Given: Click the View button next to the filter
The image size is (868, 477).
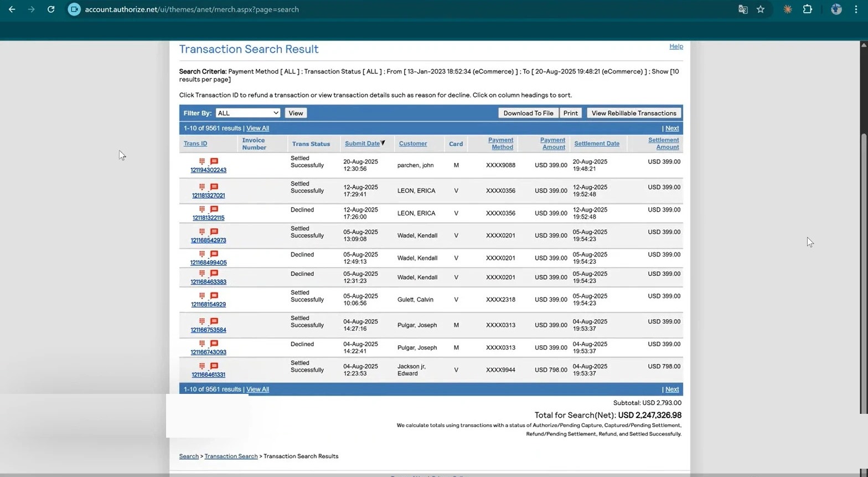Looking at the screenshot, I should click(x=296, y=113).
